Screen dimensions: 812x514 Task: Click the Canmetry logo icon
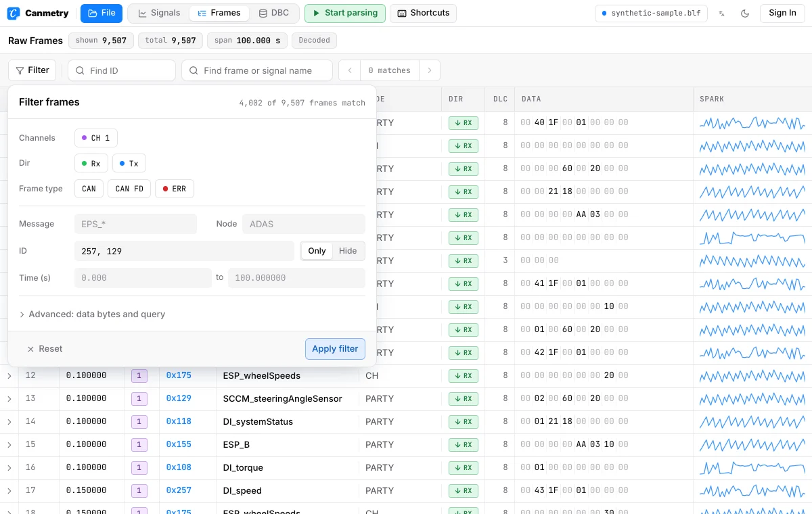13,13
